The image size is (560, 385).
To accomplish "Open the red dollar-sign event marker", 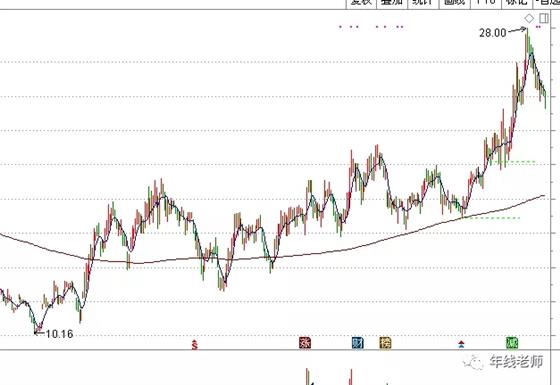I will pos(195,345).
